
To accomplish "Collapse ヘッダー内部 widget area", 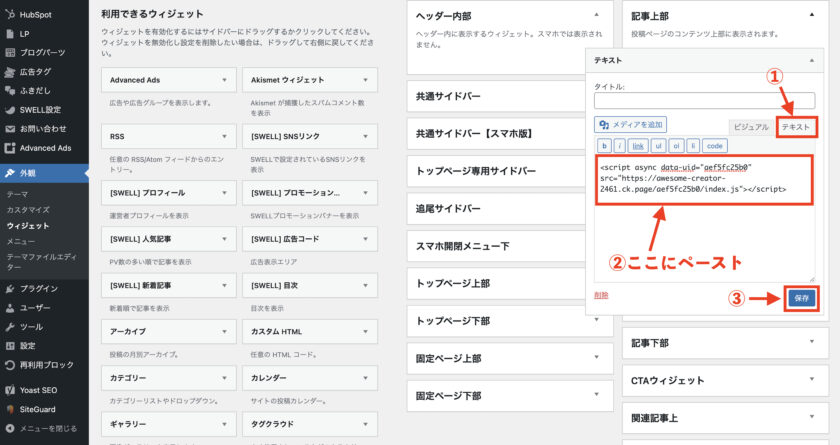I will (596, 15).
